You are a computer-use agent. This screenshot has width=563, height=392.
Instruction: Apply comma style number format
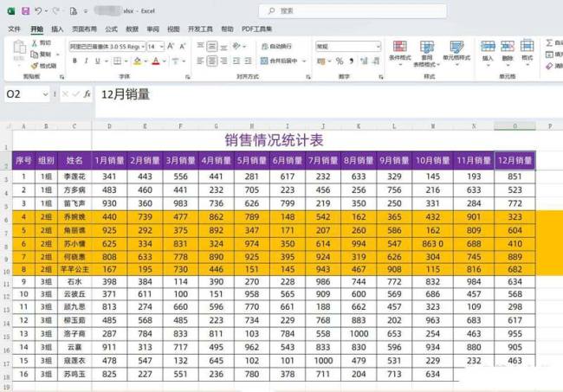pyautogui.click(x=351, y=61)
